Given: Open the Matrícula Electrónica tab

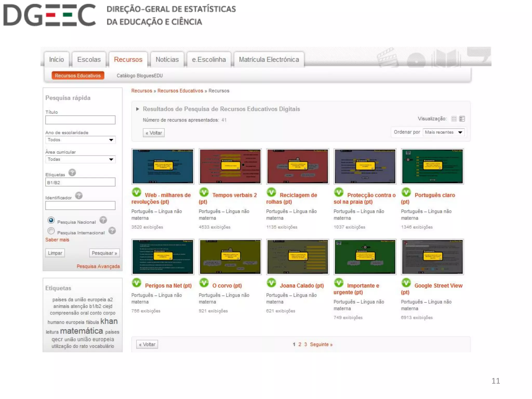Looking at the screenshot, I should click(269, 59).
